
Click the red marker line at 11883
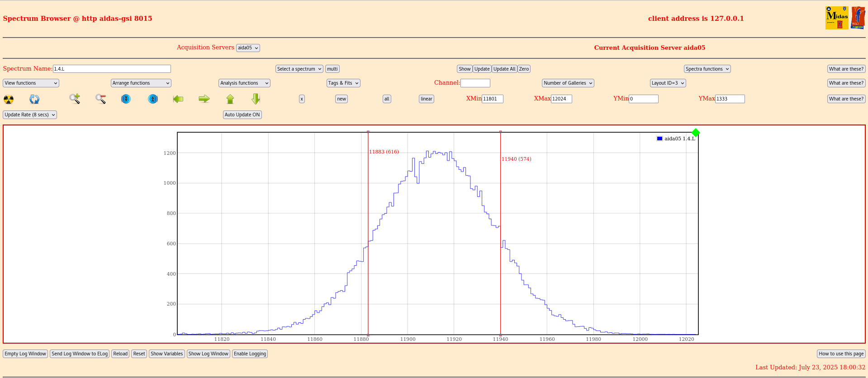[x=368, y=233]
